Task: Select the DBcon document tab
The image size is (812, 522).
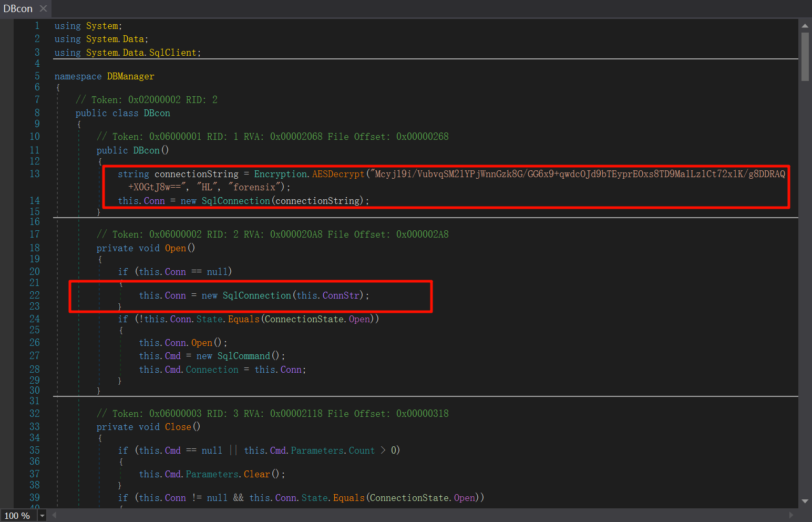Action: (18, 8)
